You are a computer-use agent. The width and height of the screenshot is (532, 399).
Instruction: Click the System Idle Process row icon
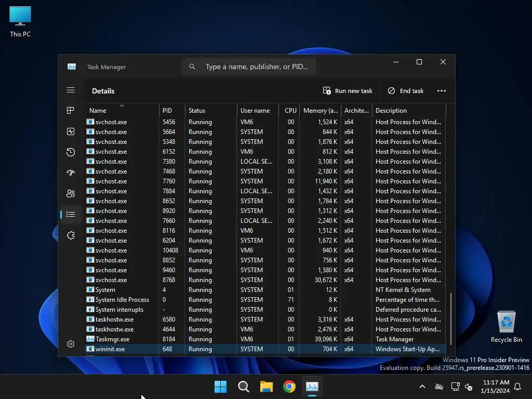pos(90,299)
